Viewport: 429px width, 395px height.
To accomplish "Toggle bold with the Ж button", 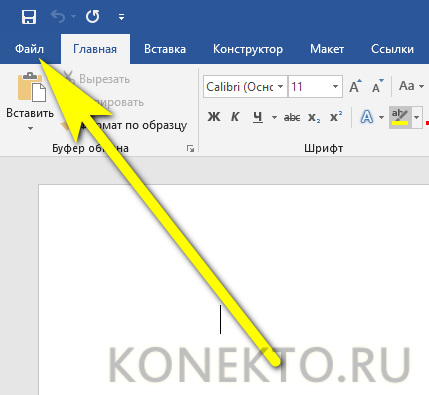I will pos(214,117).
